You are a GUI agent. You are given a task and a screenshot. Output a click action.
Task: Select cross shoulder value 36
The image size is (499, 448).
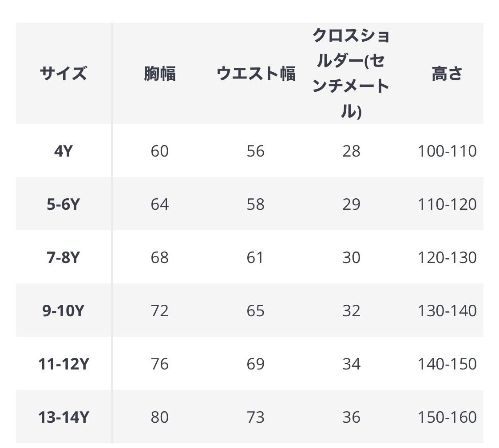351,417
